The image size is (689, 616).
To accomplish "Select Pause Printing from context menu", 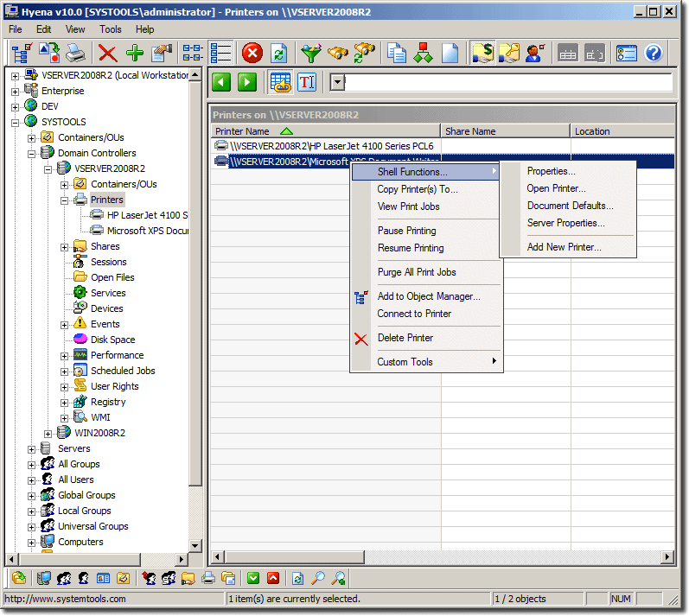I will (x=406, y=231).
